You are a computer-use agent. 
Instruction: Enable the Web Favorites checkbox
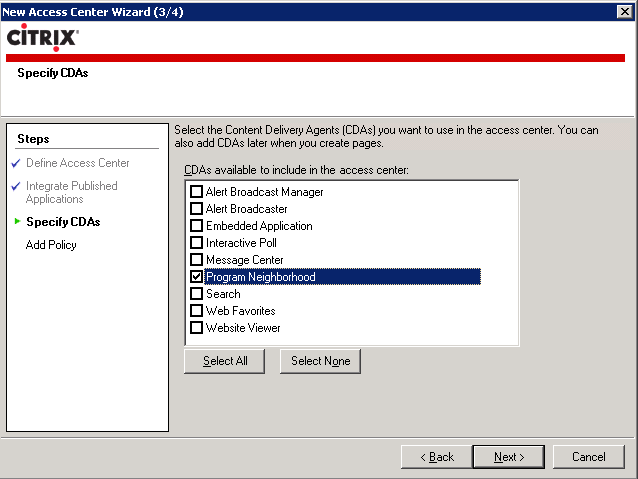pos(197,311)
